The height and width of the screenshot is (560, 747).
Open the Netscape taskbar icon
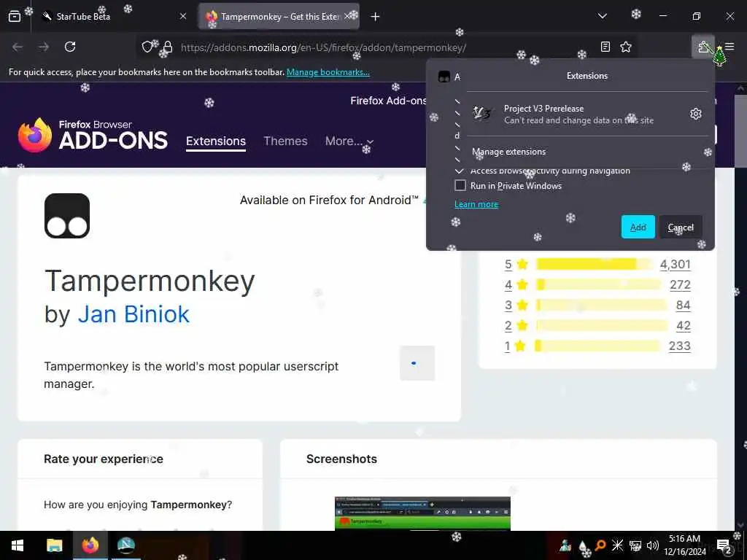tap(125, 545)
